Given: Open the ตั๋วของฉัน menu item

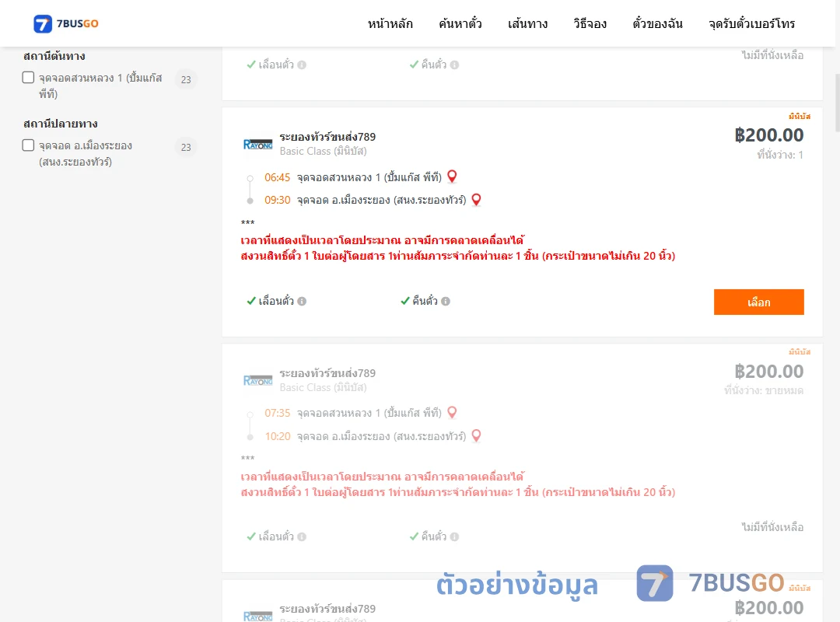Looking at the screenshot, I should point(657,23).
